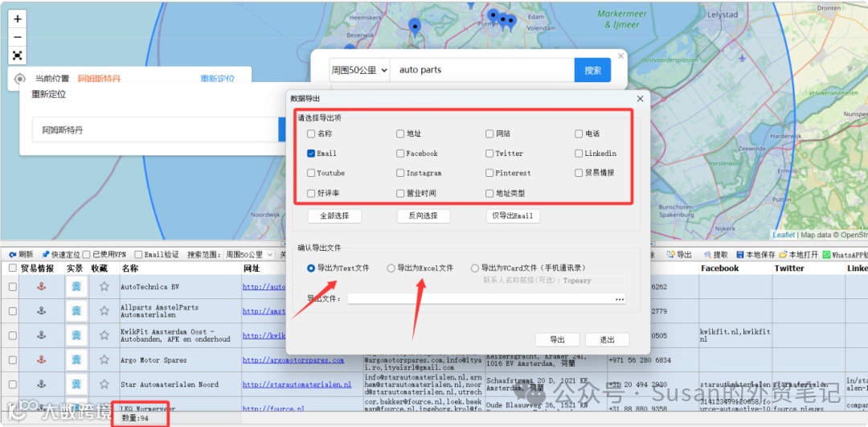Click the 本地打开 folder toolbar item
This screenshot has width=868, height=427.
click(x=798, y=255)
